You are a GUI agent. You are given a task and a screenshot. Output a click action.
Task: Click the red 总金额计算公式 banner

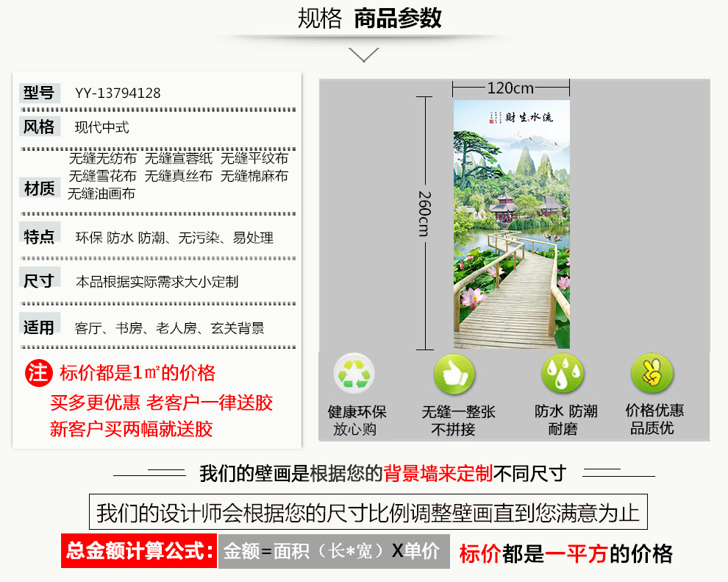click(x=139, y=551)
